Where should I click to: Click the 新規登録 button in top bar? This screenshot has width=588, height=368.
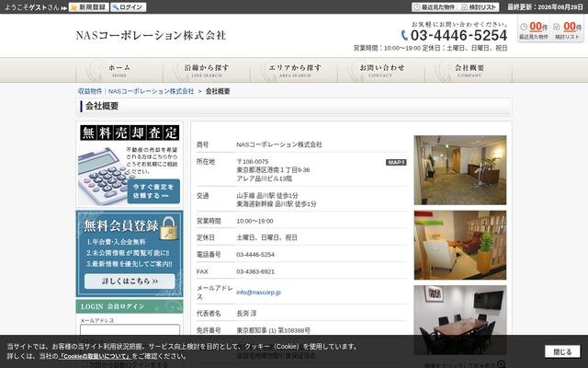click(89, 7)
